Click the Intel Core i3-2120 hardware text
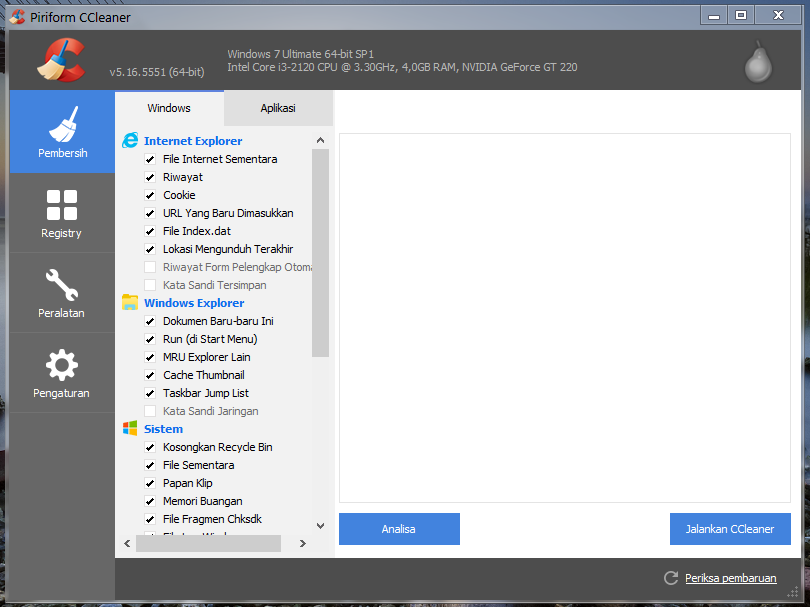The height and width of the screenshot is (607, 810). tap(402, 67)
